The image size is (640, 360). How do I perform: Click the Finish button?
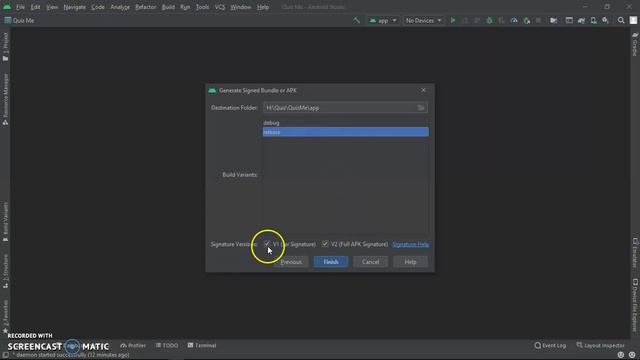[x=331, y=262]
